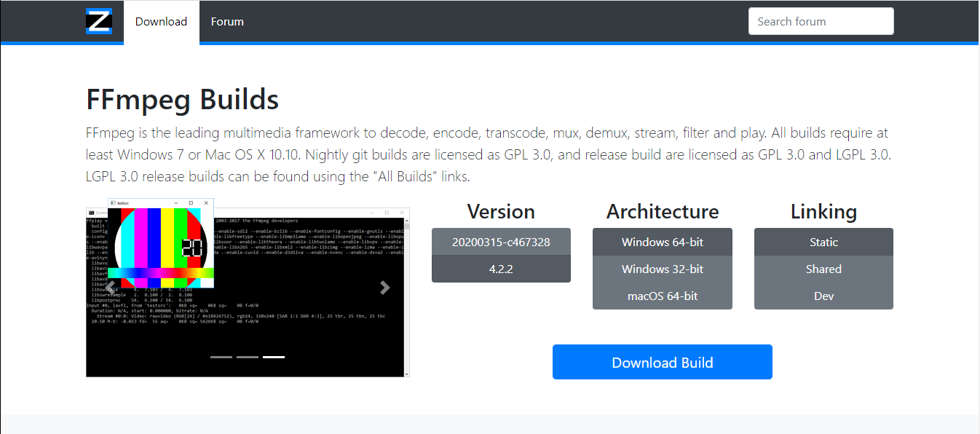Click the ffplay terminal screenshot image

point(248,288)
